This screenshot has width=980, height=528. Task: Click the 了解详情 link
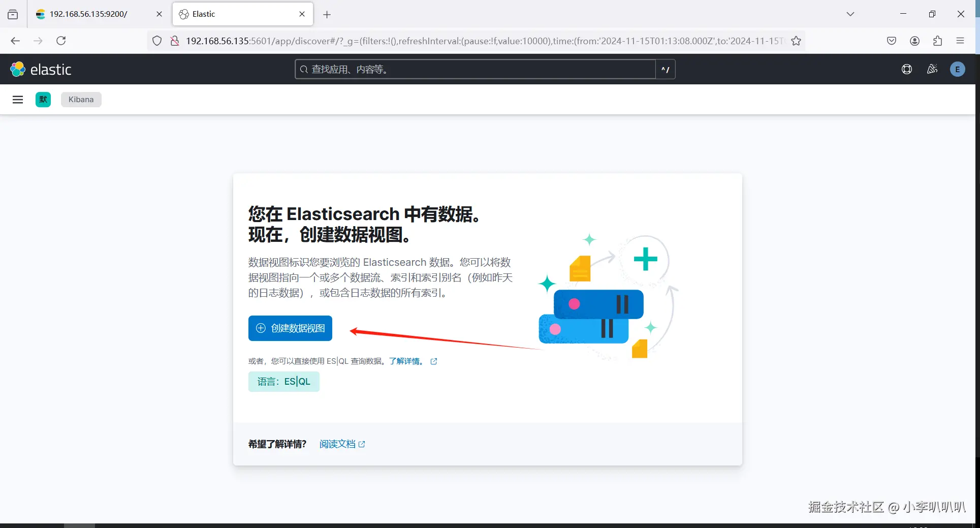tap(407, 361)
